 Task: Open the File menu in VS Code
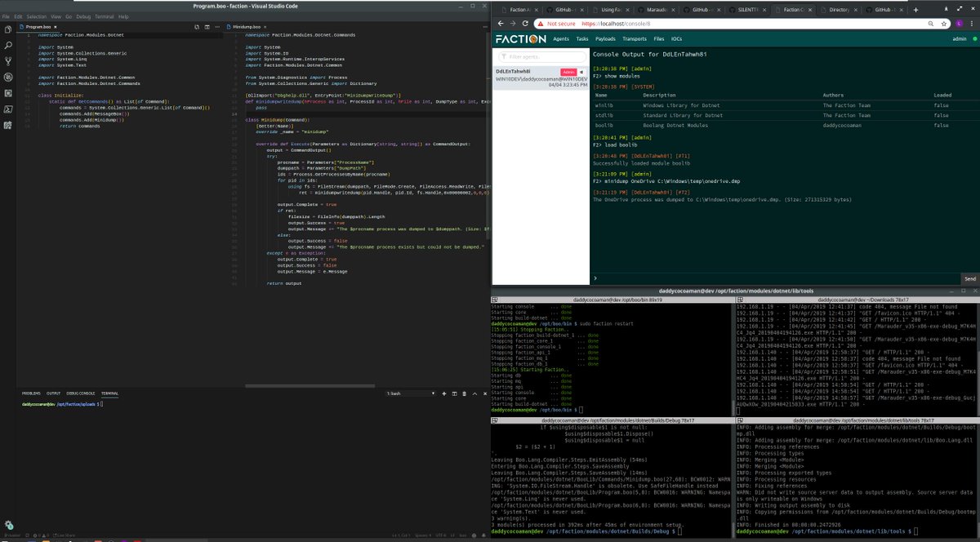(x=7, y=16)
